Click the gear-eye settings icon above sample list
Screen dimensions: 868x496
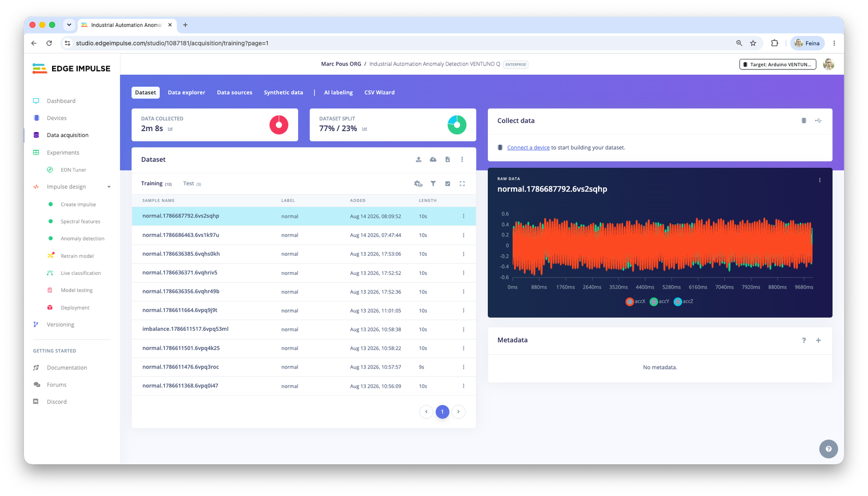coord(418,184)
